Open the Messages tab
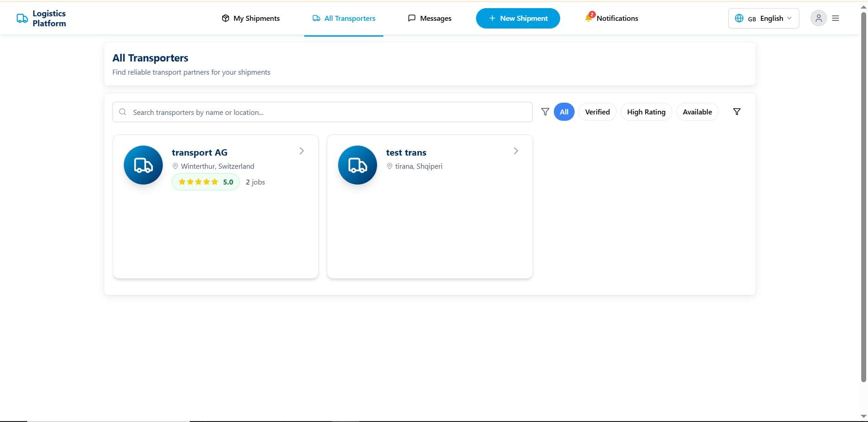This screenshot has width=868, height=422. (429, 18)
